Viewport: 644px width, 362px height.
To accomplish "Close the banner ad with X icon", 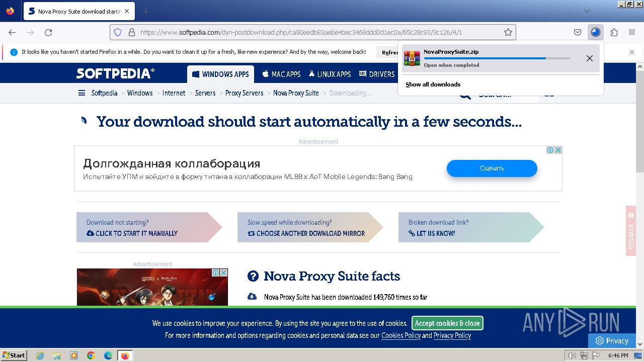I will point(558,150).
